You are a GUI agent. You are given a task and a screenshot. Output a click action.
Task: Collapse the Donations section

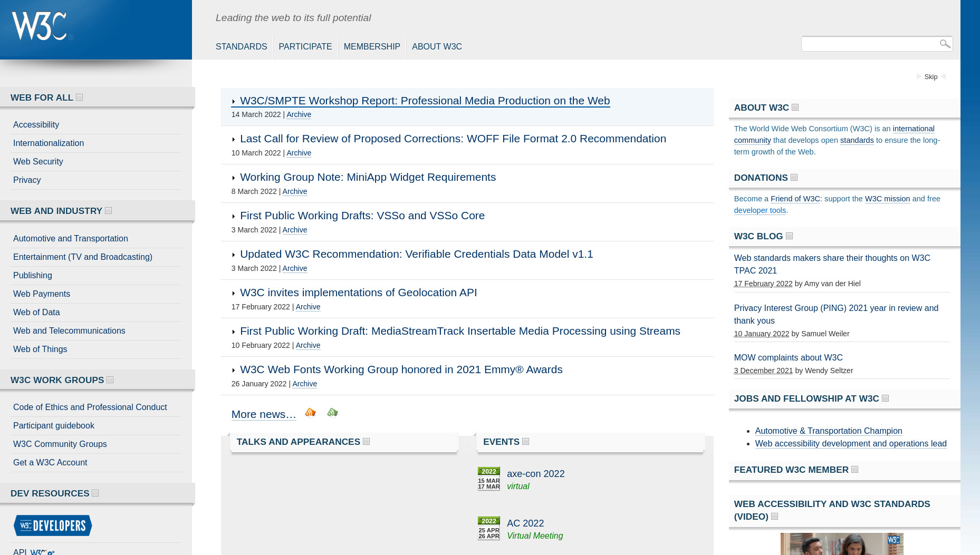[794, 178]
